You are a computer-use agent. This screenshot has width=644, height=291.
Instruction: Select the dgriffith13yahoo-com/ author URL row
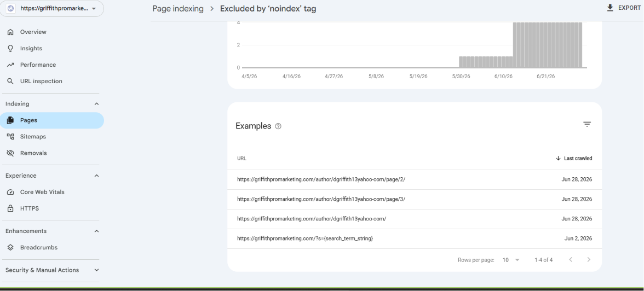coord(415,219)
